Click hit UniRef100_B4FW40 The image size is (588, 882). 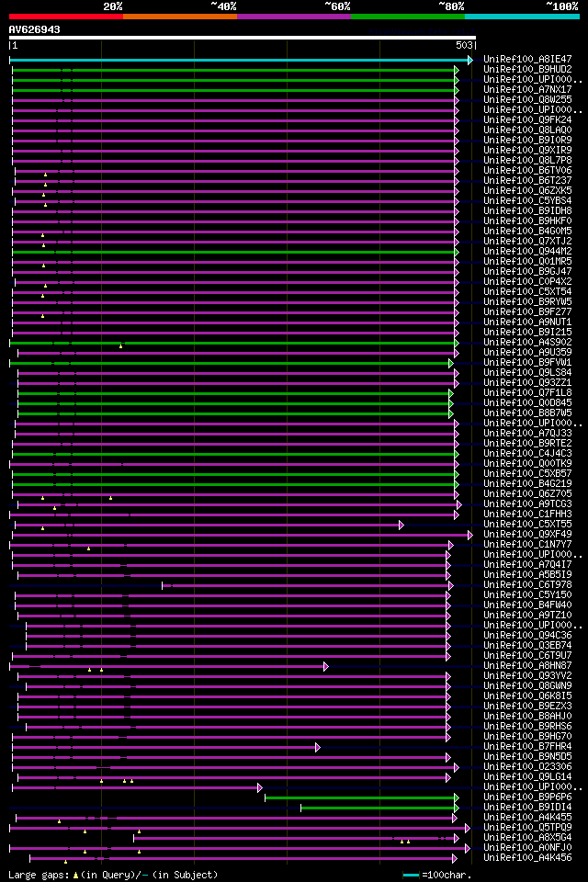[x=527, y=605]
